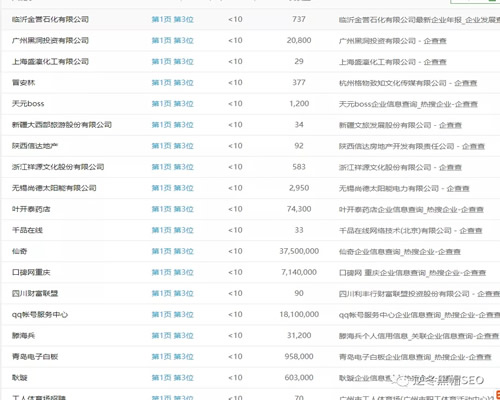Click rank link in 新疆大西部旅游股份有限公司 row
500x400 pixels.
(172, 125)
